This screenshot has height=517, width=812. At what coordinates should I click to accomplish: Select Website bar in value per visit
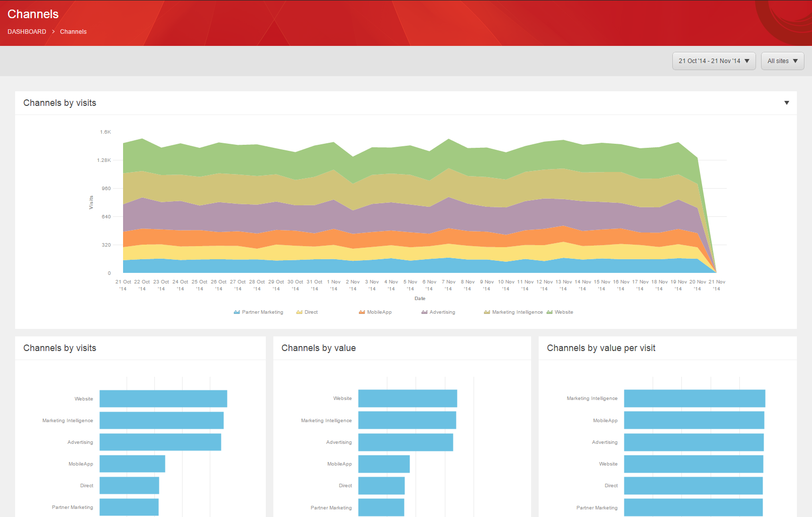coord(693,464)
